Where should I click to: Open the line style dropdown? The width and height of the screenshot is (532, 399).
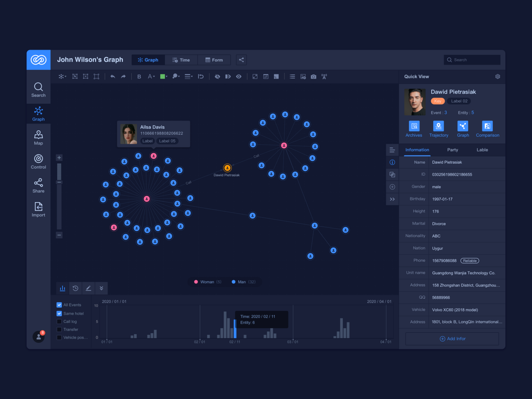[x=189, y=76]
